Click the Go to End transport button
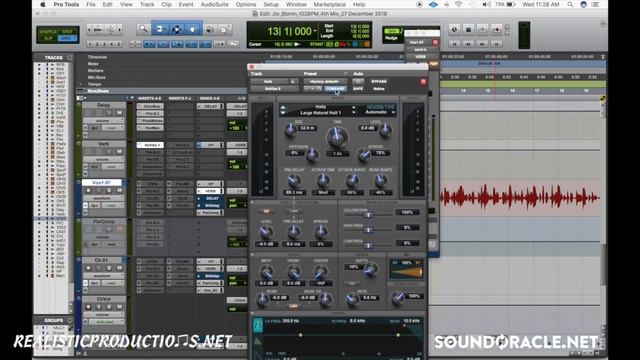 [496, 43]
